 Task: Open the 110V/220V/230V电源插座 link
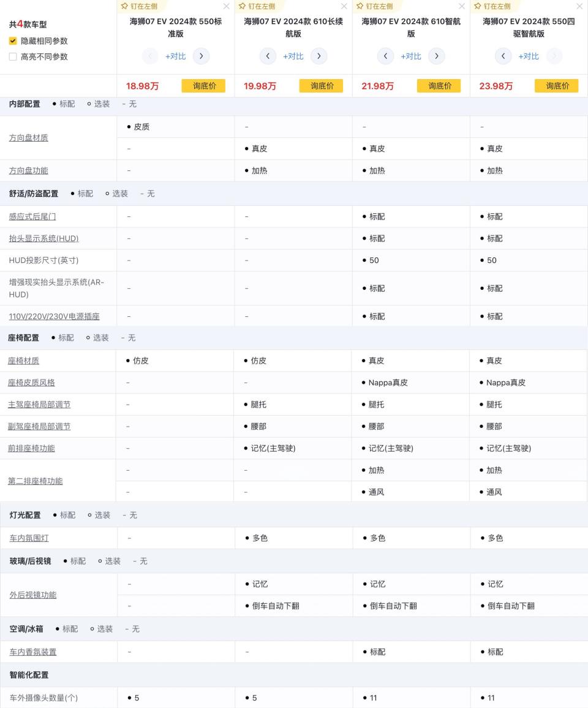tap(54, 316)
